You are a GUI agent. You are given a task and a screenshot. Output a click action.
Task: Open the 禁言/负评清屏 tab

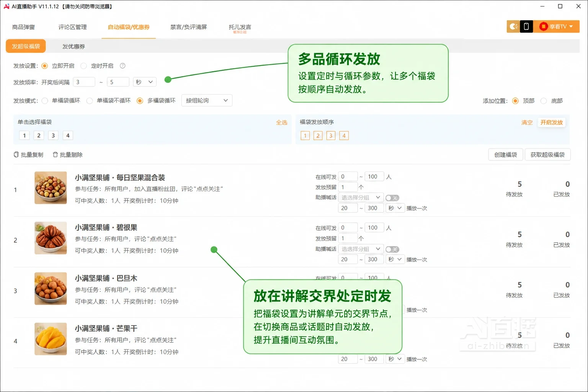coord(188,27)
